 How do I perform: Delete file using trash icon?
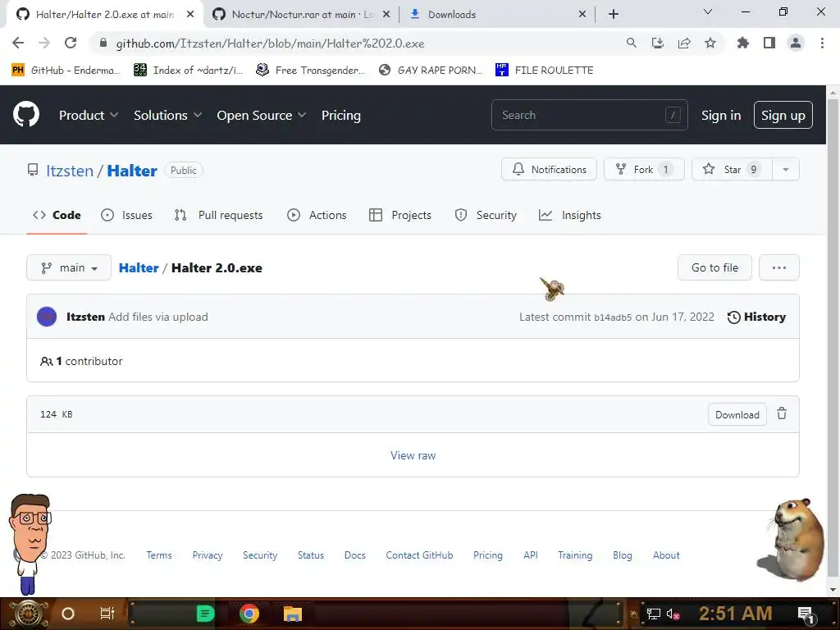click(782, 413)
